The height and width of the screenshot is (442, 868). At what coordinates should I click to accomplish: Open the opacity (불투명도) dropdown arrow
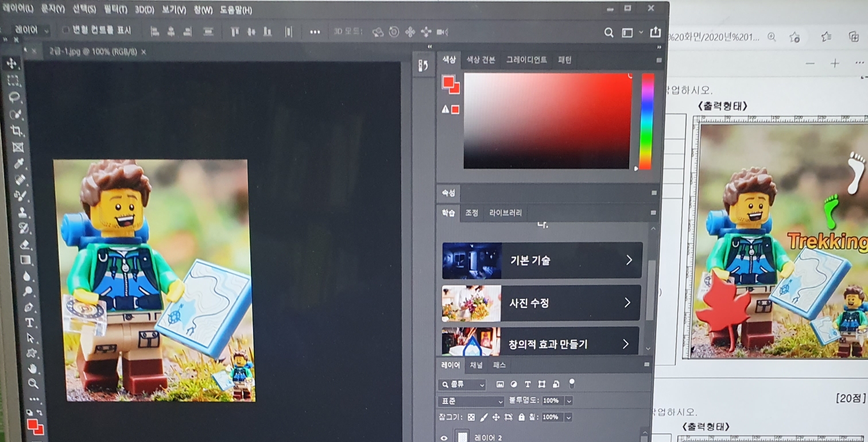pyautogui.click(x=569, y=401)
